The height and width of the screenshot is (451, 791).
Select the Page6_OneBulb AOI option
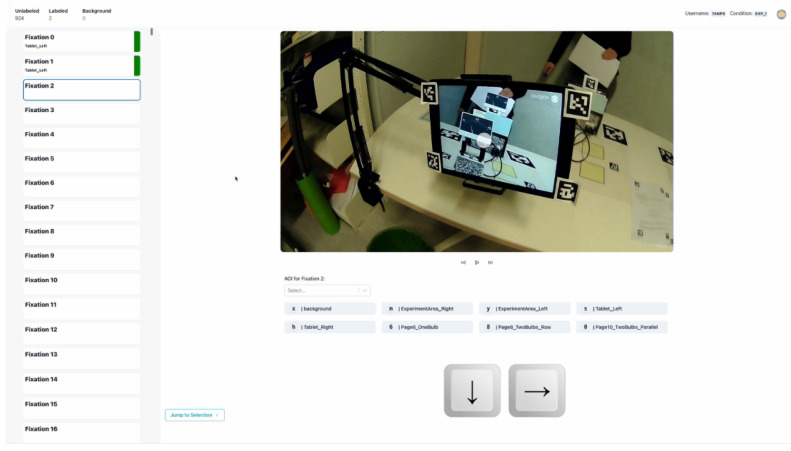click(x=427, y=327)
